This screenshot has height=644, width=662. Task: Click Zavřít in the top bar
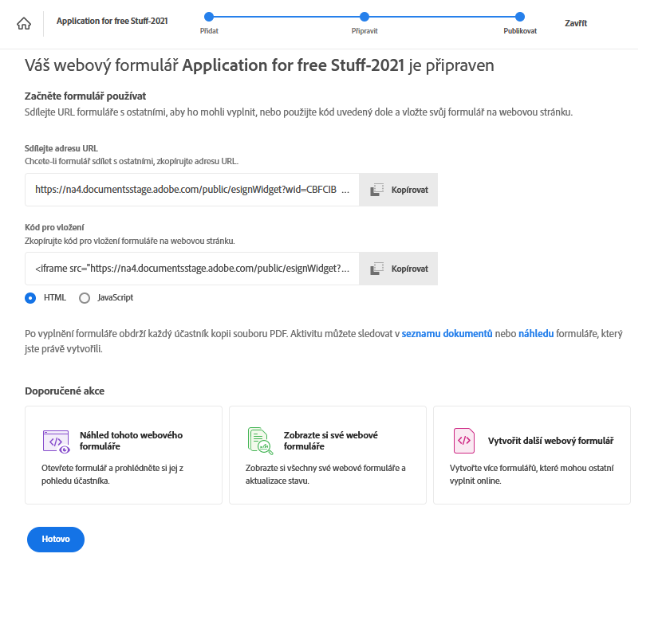tap(576, 23)
